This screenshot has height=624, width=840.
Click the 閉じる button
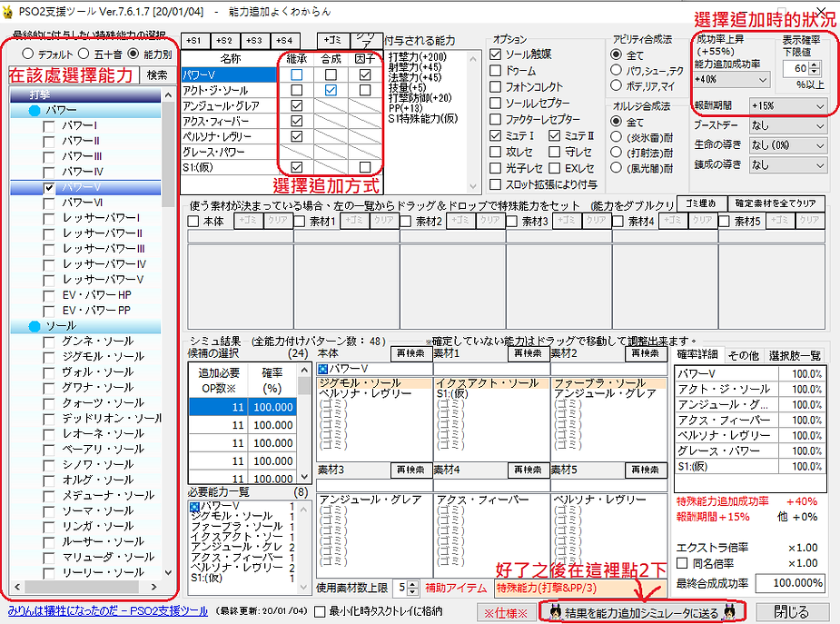coord(791,611)
